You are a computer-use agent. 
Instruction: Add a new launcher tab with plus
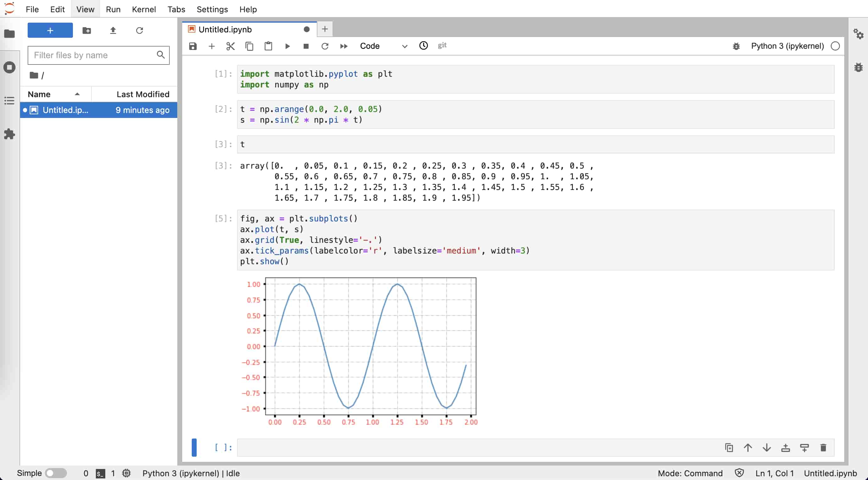tap(325, 29)
